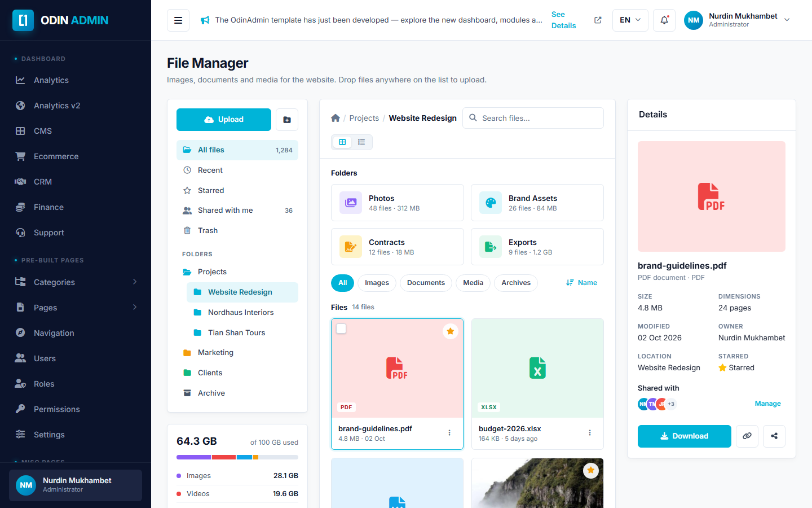The image size is (812, 508).
Task: Collapse the Projects folder tree
Action: (x=237, y=272)
